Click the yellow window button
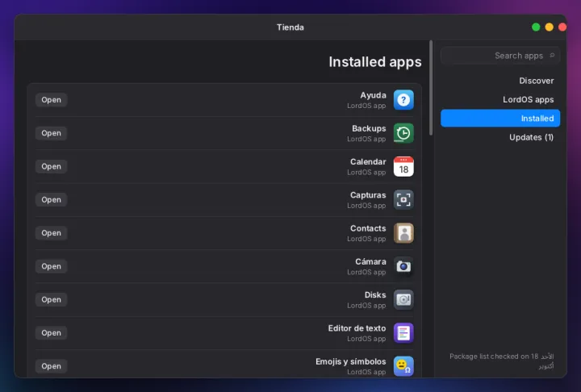Screen dimensions: 581x392 [x=550, y=27]
